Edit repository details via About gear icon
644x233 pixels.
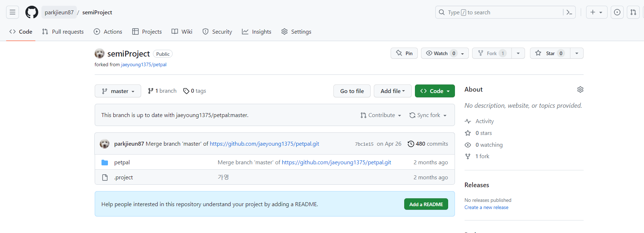pyautogui.click(x=580, y=89)
